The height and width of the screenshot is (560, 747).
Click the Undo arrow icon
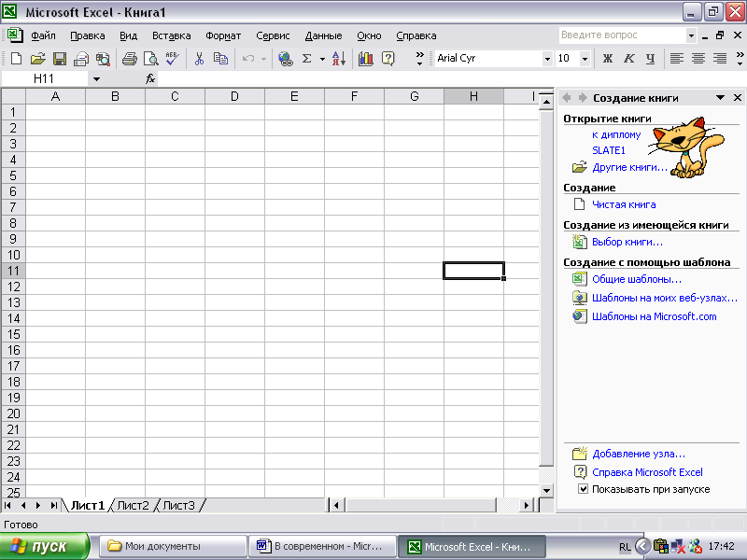248,59
